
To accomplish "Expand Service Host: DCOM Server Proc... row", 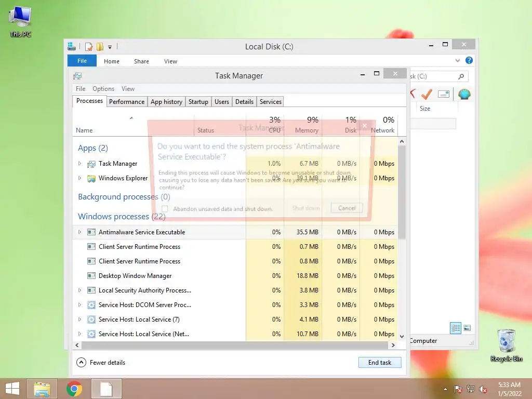I will coord(79,304).
